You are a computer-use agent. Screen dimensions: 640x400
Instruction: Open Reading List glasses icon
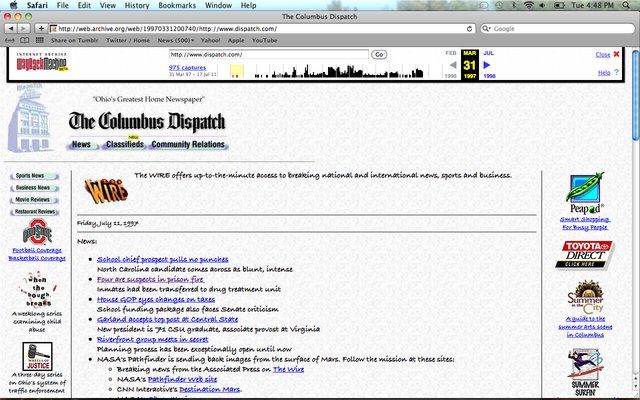10,40
